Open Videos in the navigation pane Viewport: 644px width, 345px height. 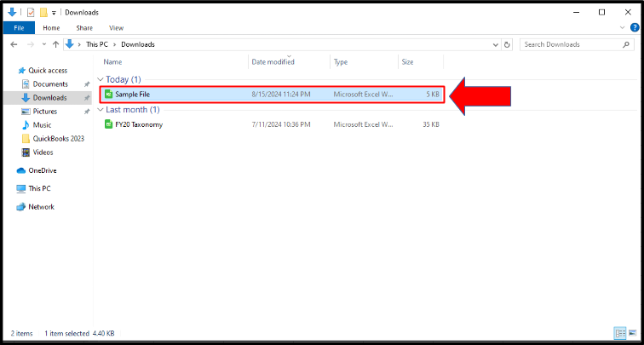(x=43, y=152)
